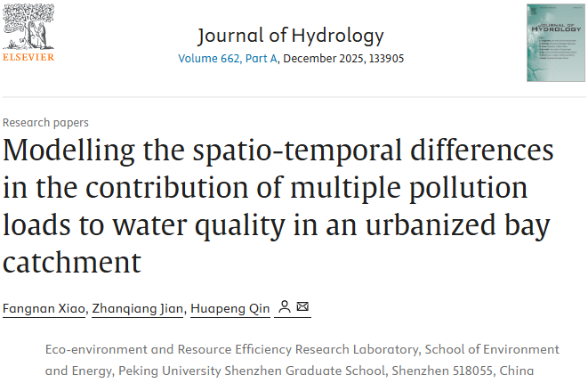Open author Huapeng Qin's details
The width and height of the screenshot is (588, 383).
point(230,308)
